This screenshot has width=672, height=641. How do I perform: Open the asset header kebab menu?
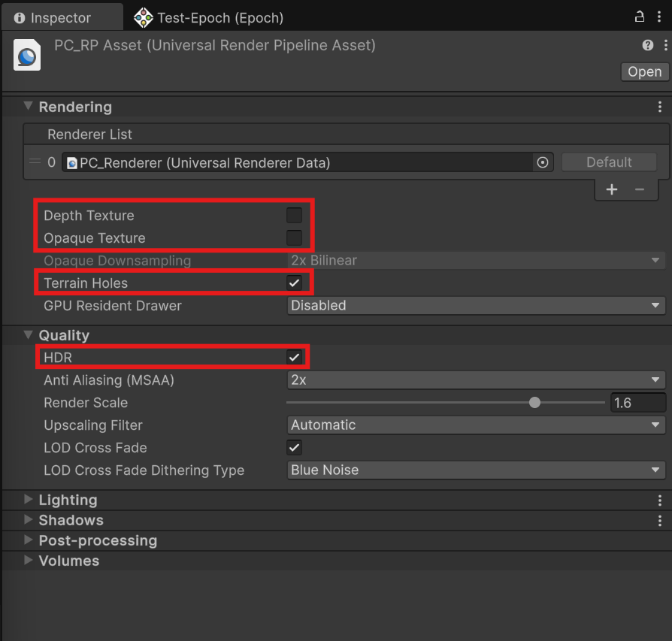point(665,45)
